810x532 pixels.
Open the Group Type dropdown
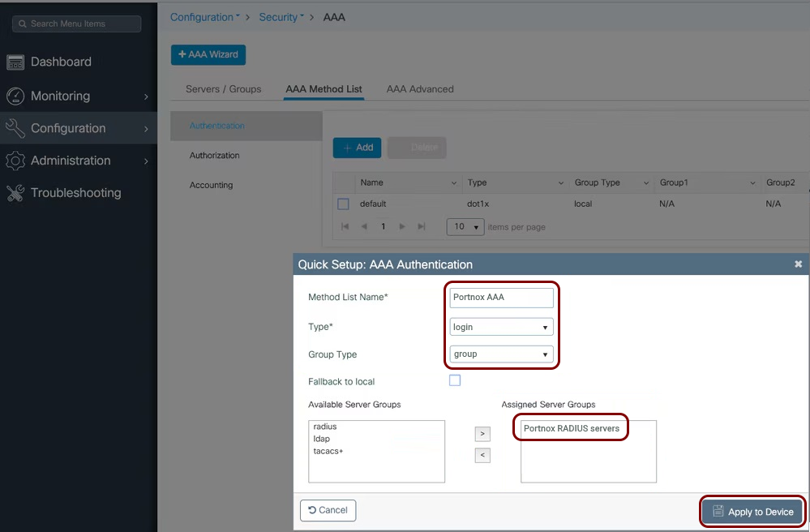click(502, 354)
